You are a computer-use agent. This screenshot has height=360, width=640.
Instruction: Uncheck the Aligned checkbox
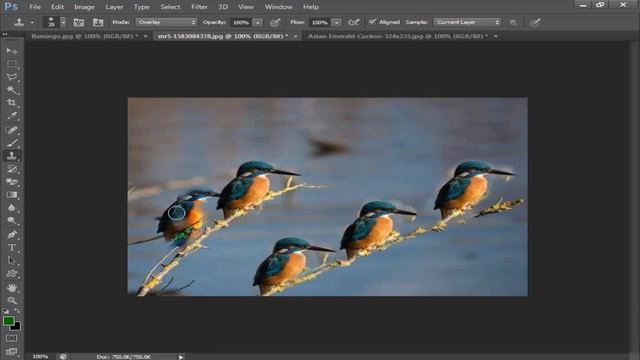[x=372, y=22]
